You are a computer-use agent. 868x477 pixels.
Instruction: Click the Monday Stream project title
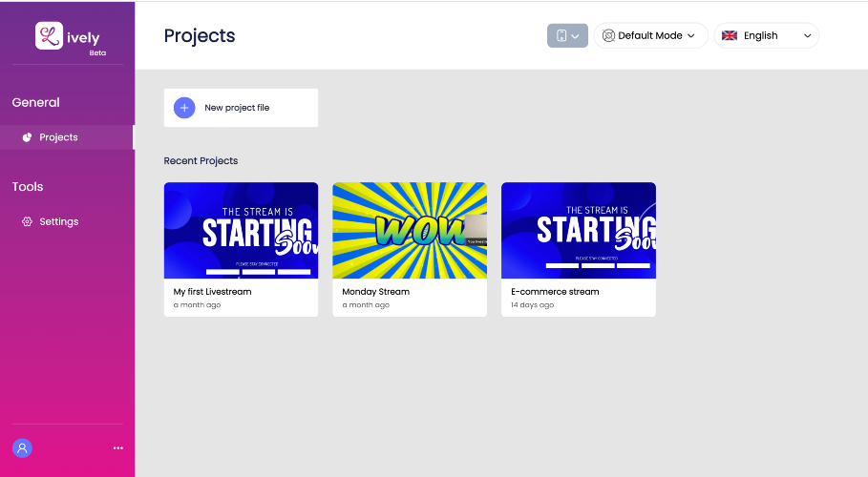(376, 292)
